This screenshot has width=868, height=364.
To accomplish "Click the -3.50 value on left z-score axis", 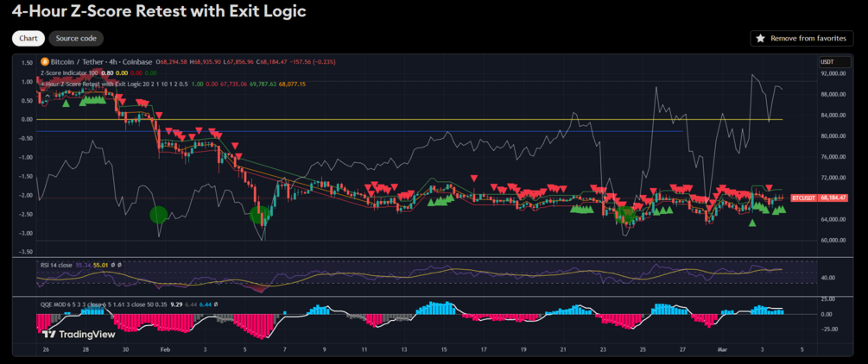I will click(26, 252).
